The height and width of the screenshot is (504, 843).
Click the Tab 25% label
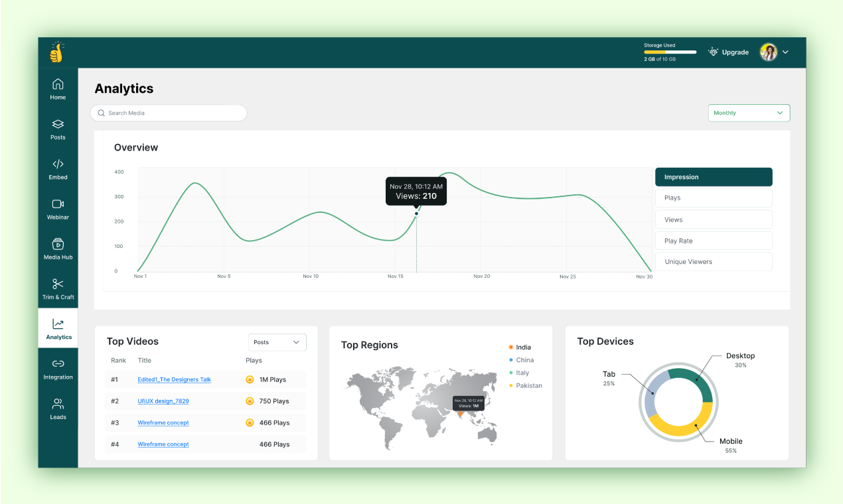tap(609, 379)
